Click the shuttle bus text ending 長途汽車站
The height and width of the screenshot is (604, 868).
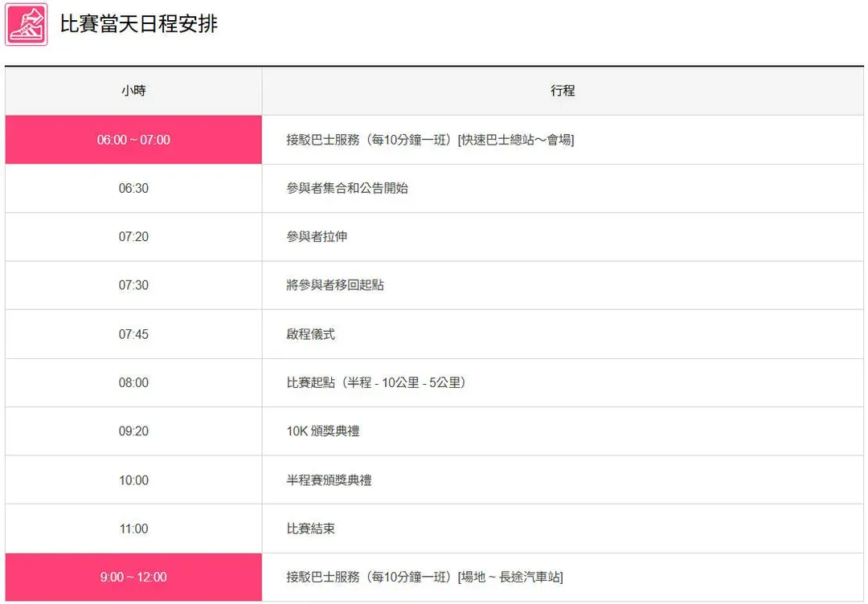pos(424,577)
